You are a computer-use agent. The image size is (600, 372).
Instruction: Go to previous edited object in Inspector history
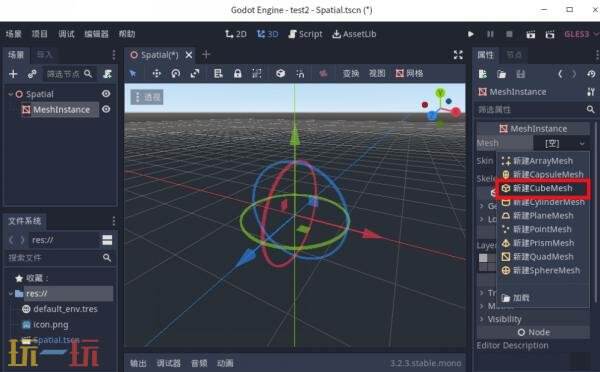[x=560, y=74]
